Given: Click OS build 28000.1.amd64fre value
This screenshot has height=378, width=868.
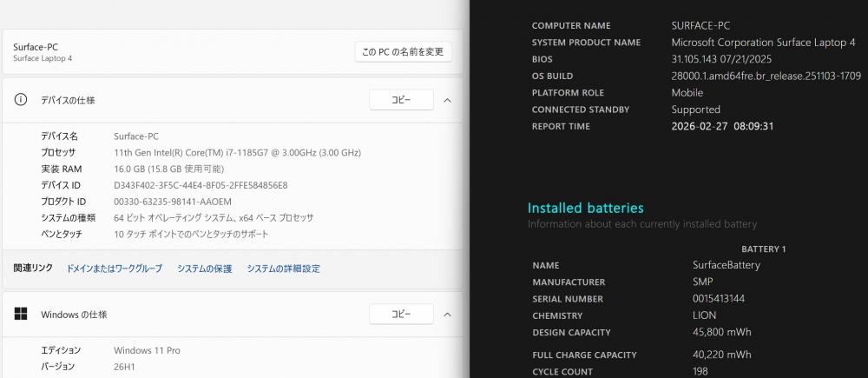Looking at the screenshot, I should click(766, 76).
